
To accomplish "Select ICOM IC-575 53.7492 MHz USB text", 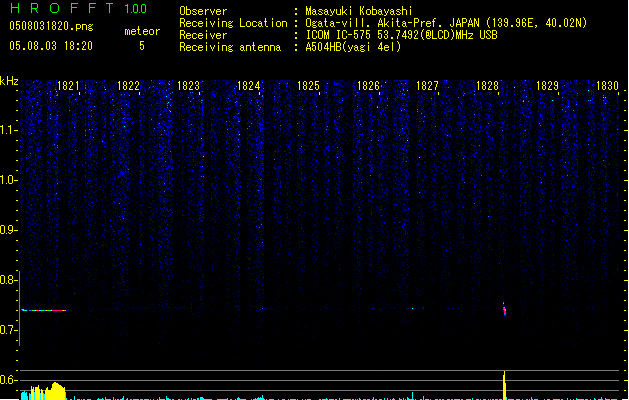I will [x=401, y=35].
